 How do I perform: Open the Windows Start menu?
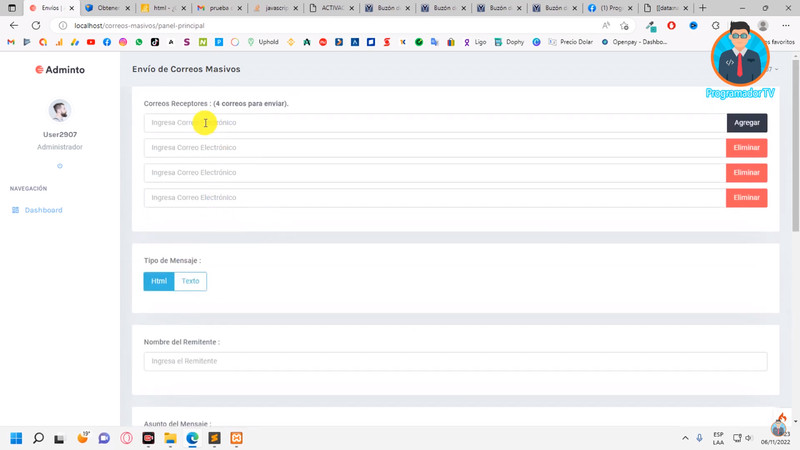[16, 438]
